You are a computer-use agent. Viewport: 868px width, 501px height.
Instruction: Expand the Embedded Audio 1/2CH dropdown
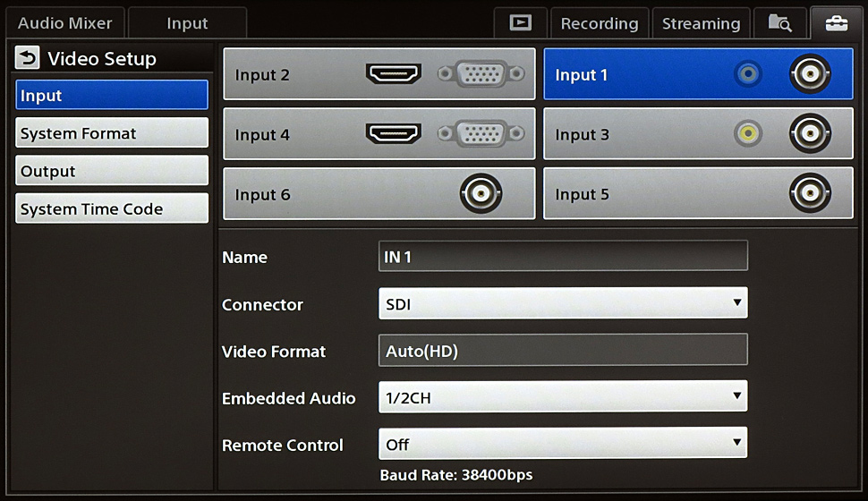562,397
